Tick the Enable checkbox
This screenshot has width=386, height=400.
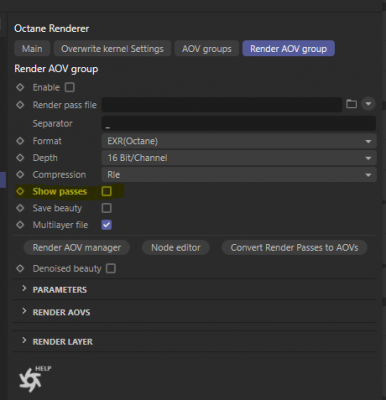(x=70, y=87)
